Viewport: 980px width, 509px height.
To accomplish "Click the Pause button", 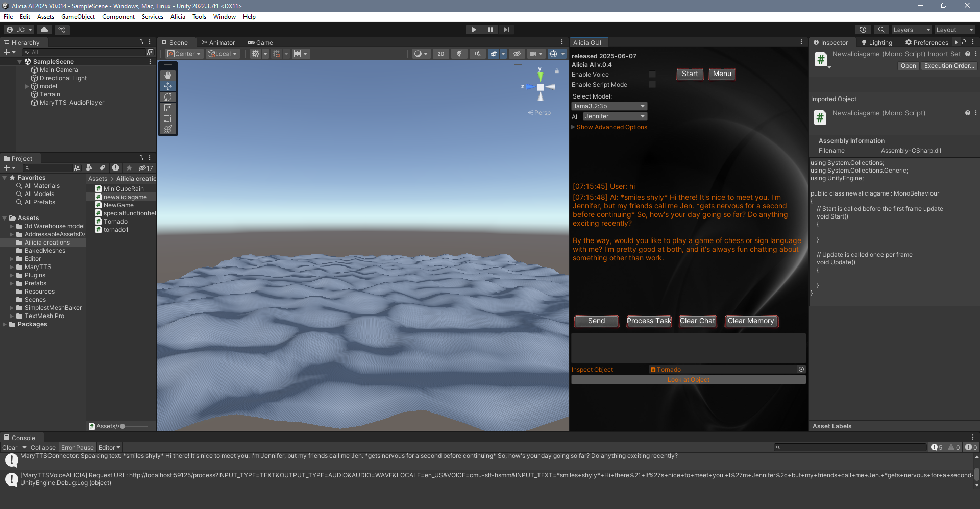I will [x=490, y=30].
